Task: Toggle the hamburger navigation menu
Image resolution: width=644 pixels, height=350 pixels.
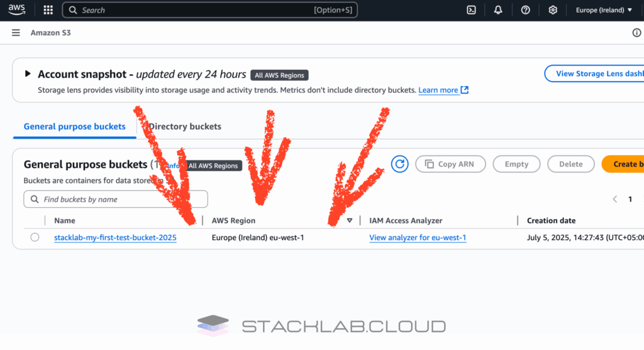Action: click(x=16, y=33)
